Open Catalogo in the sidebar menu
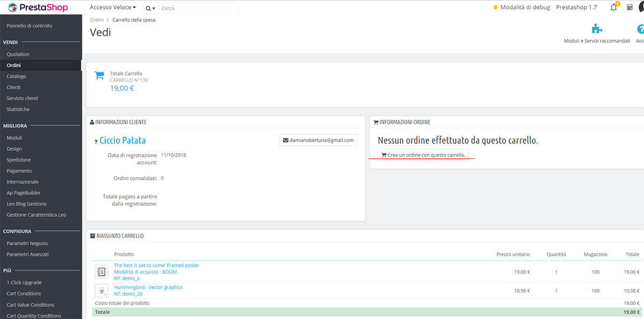The image size is (644, 319). (17, 76)
